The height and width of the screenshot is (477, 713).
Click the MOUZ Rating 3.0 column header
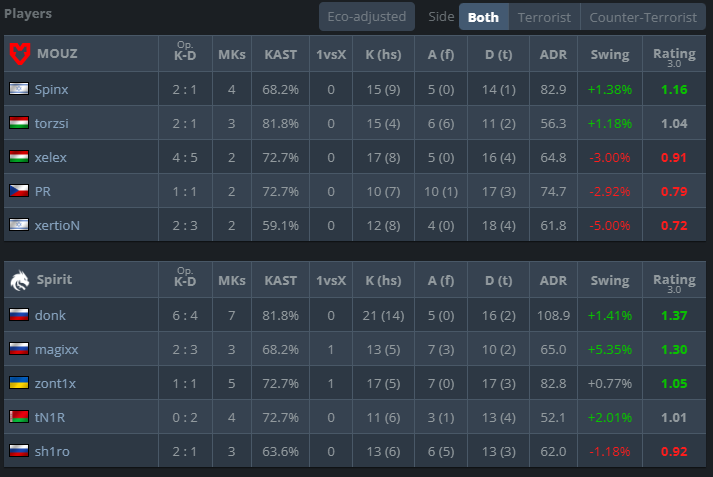(674, 56)
